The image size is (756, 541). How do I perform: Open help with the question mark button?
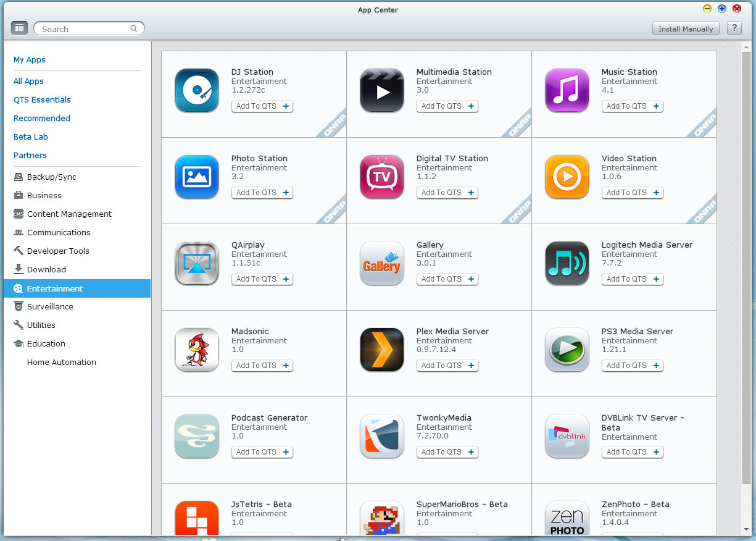pos(734,28)
